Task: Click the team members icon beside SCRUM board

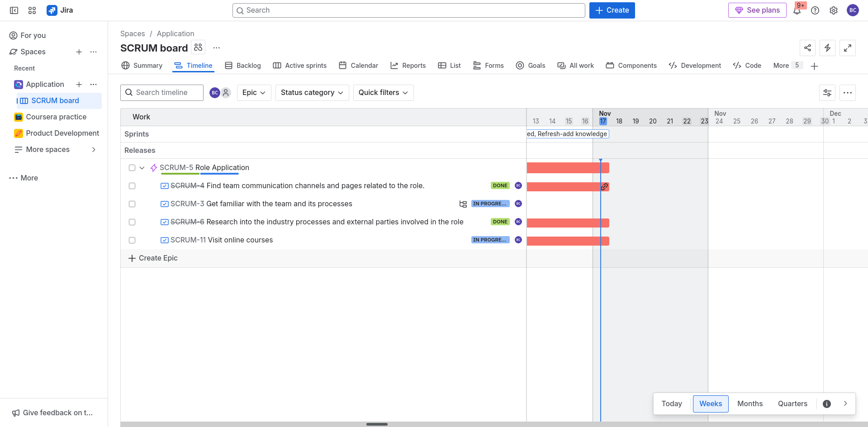Action: click(x=198, y=47)
